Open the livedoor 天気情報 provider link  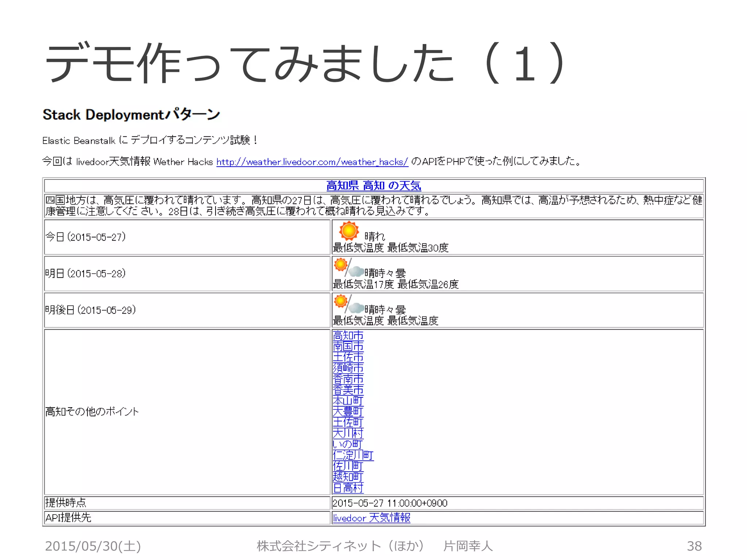pos(371,518)
